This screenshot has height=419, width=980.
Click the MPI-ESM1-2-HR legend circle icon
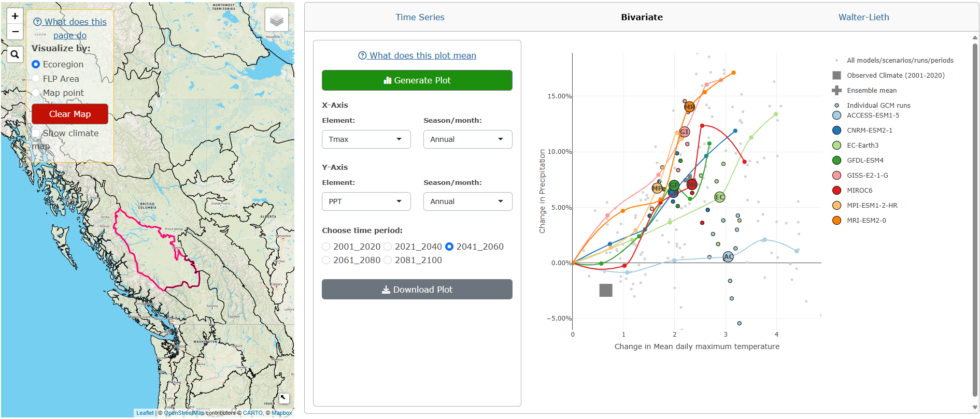[836, 206]
